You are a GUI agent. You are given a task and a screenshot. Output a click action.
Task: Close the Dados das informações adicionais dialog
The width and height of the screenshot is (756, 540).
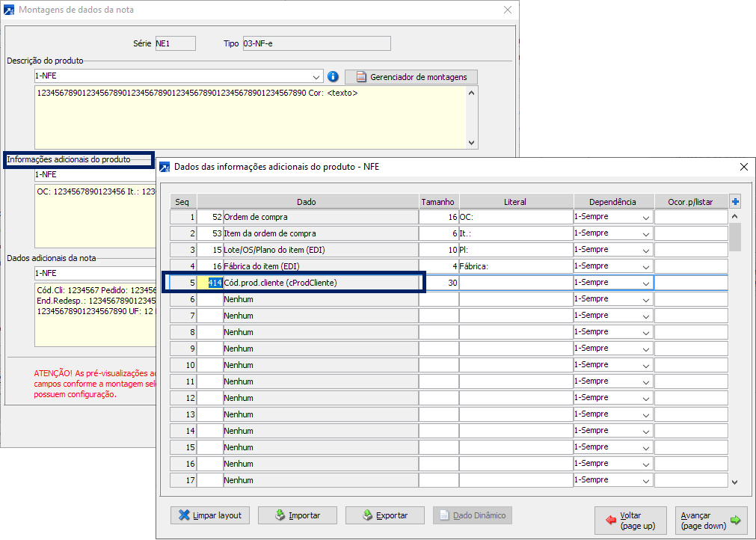[743, 167]
